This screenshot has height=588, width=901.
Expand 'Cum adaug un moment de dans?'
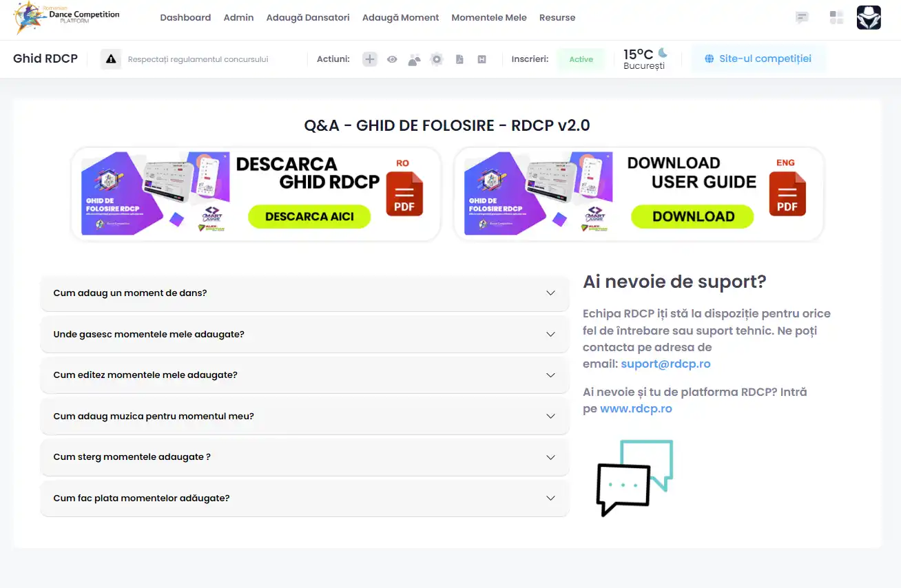click(x=304, y=293)
